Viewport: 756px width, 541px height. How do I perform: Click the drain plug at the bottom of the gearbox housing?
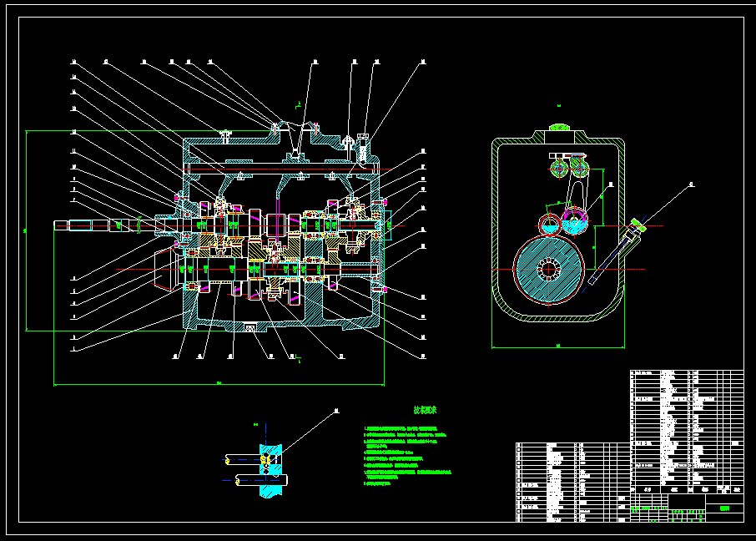(x=250, y=327)
